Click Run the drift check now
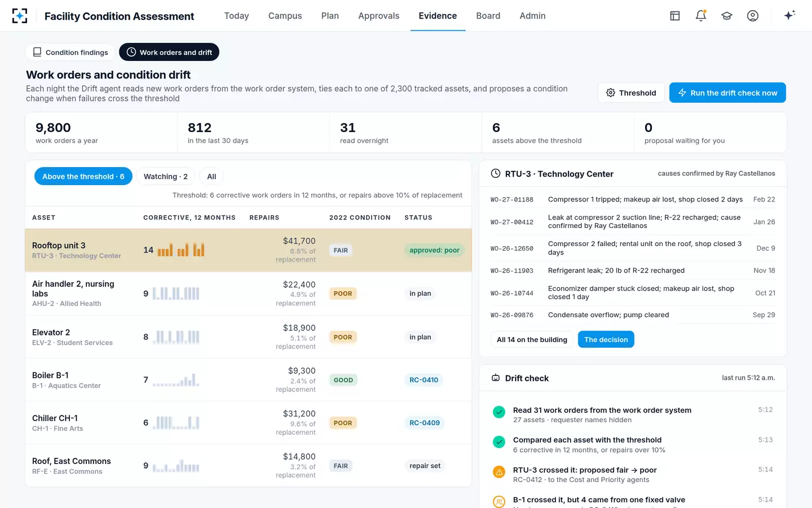The width and height of the screenshot is (812, 508). [x=727, y=93]
